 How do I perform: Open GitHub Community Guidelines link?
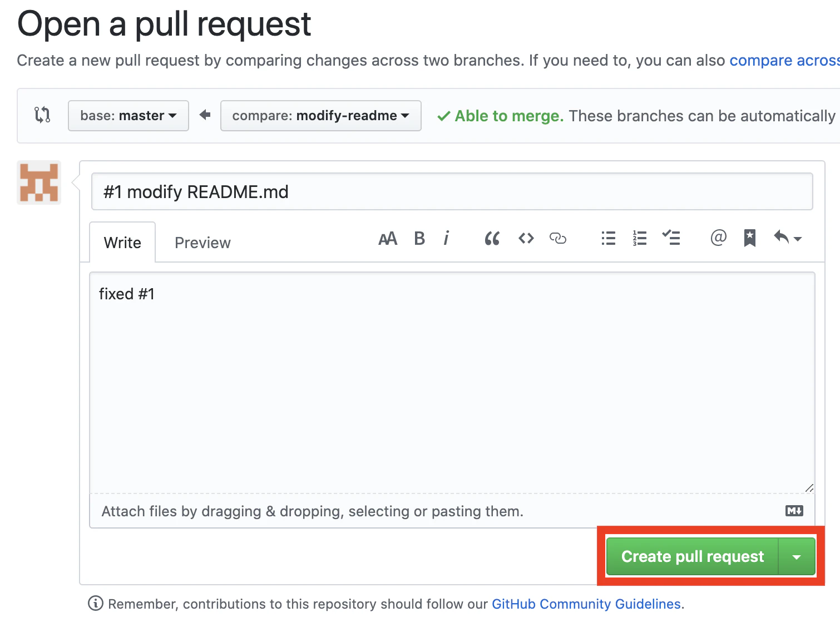[586, 604]
